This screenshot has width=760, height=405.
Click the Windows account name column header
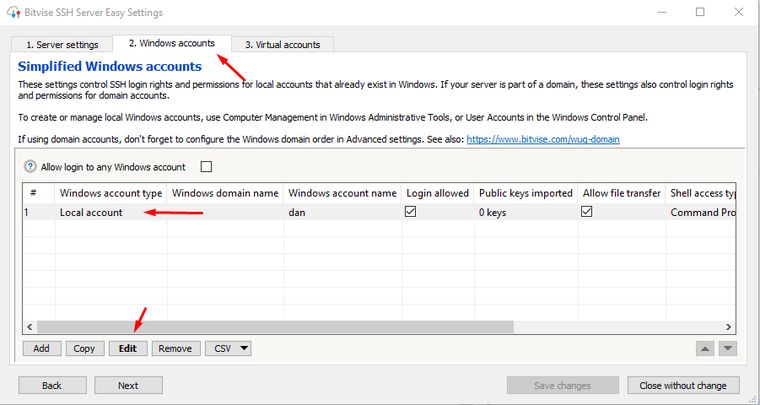[x=343, y=193]
